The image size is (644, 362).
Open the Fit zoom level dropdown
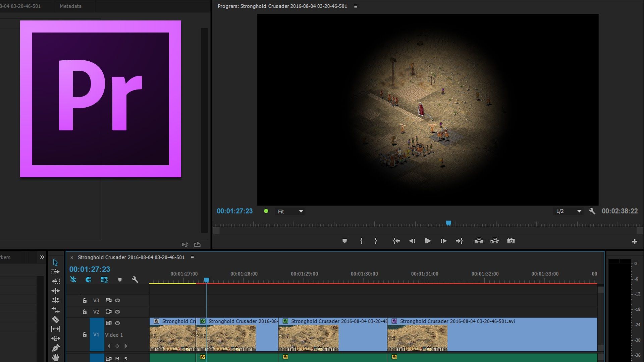[x=290, y=212]
